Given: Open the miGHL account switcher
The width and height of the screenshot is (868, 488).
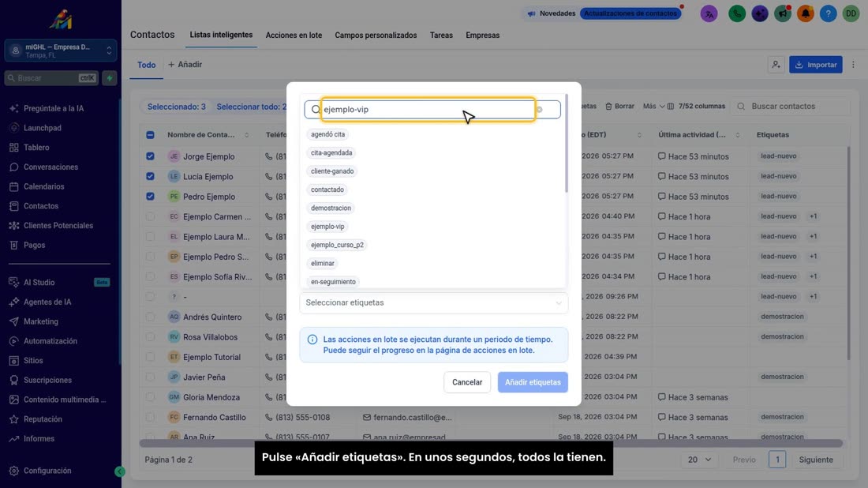Looking at the screenshot, I should (x=61, y=51).
